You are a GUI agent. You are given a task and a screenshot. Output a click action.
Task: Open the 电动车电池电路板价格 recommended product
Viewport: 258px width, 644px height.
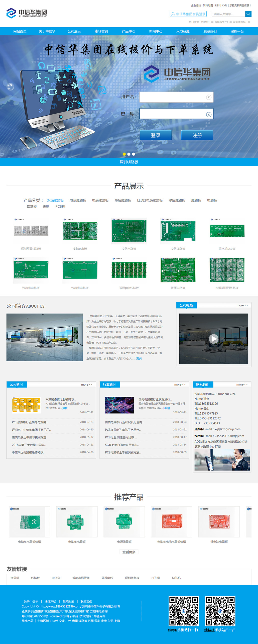172,522
